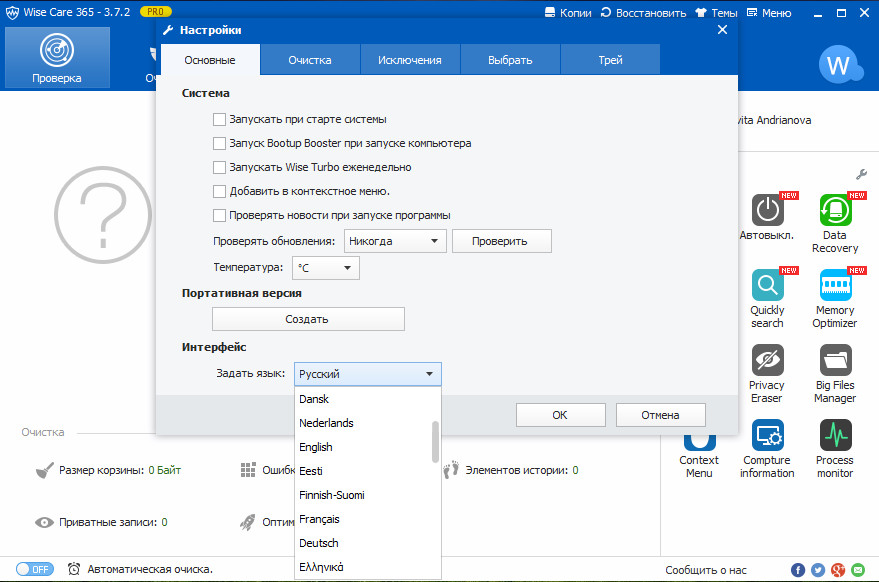Image resolution: width=879 pixels, height=582 pixels.
Task: Switch to the Трей settings tab
Action: click(610, 60)
